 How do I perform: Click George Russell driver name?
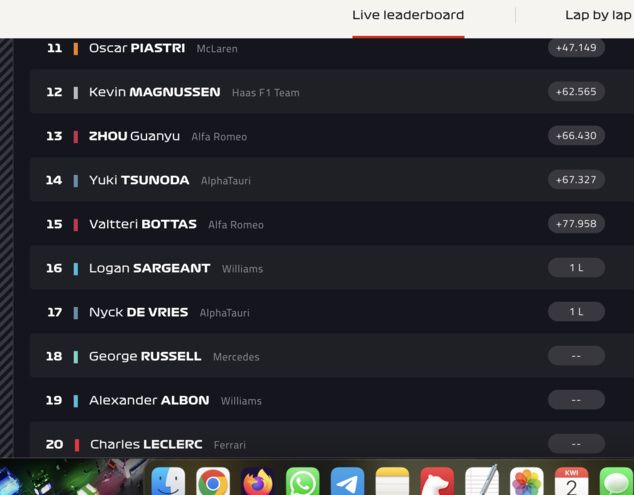coord(145,356)
